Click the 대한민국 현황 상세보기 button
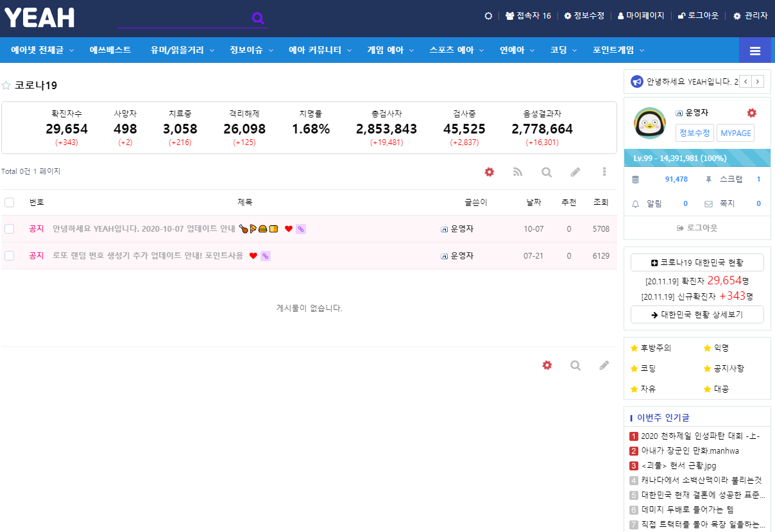This screenshot has width=775, height=532. click(697, 314)
